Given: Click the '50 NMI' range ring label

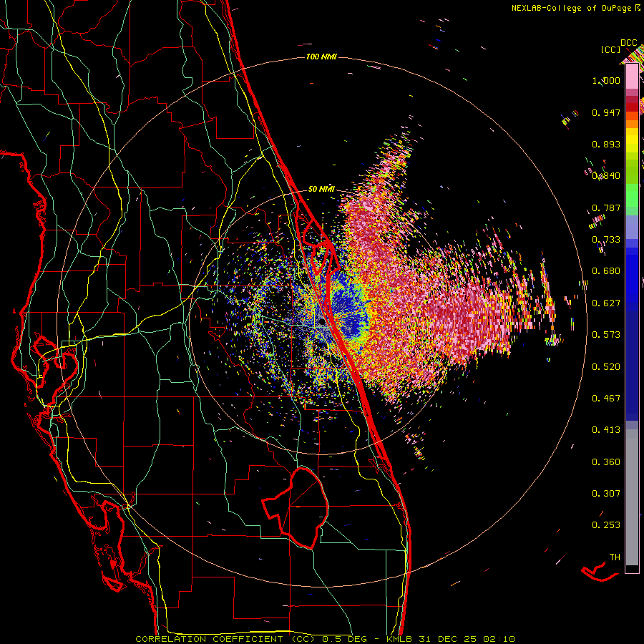Looking at the screenshot, I should 321,190.
